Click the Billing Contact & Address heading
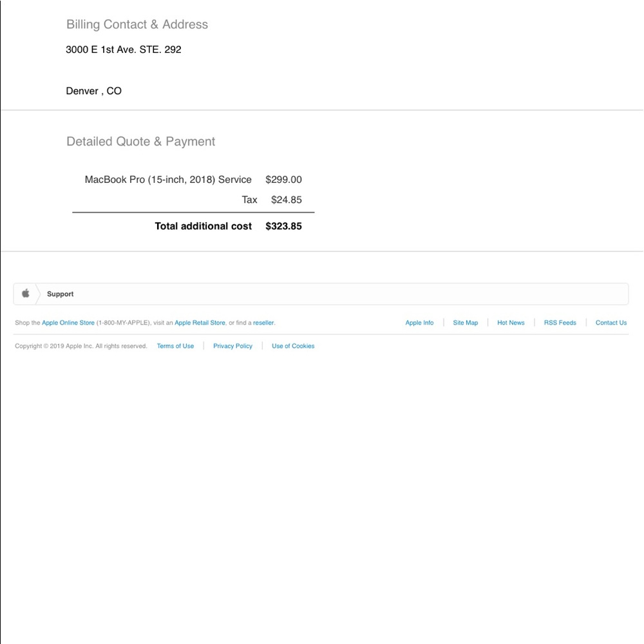 137,24
